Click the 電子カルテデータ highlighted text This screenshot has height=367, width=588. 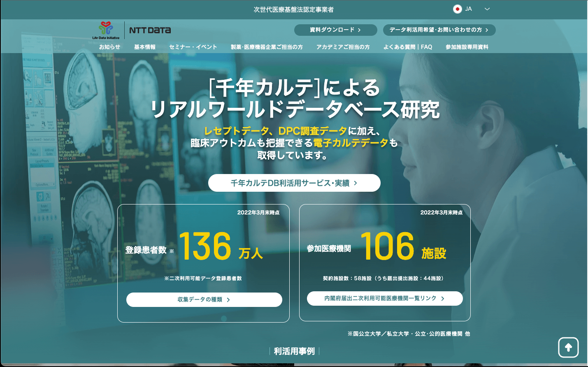click(x=351, y=143)
